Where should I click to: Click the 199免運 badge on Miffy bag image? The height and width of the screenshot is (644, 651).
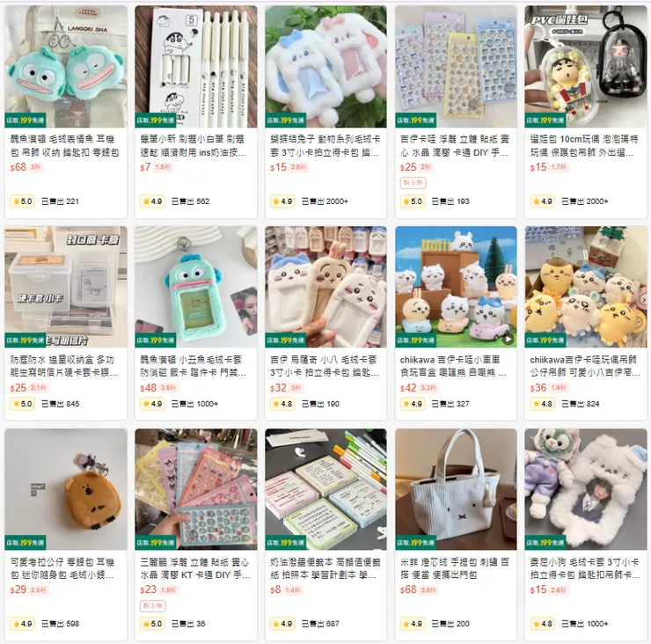[415, 542]
